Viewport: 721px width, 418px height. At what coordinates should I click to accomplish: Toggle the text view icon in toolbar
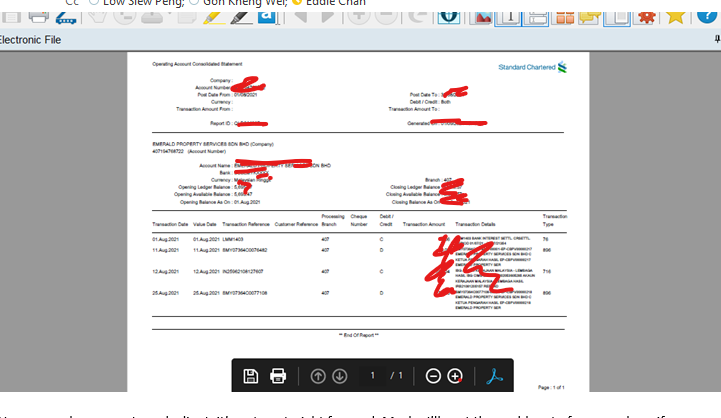pos(508,18)
